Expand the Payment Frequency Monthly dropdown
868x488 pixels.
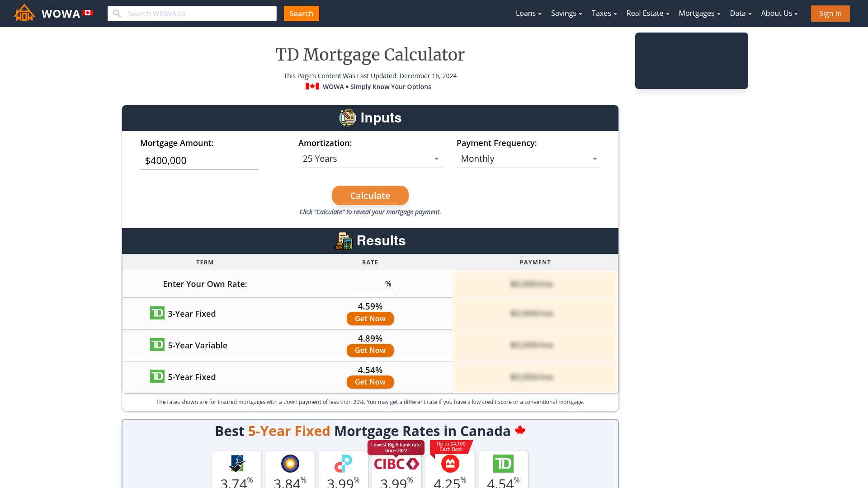pos(528,159)
